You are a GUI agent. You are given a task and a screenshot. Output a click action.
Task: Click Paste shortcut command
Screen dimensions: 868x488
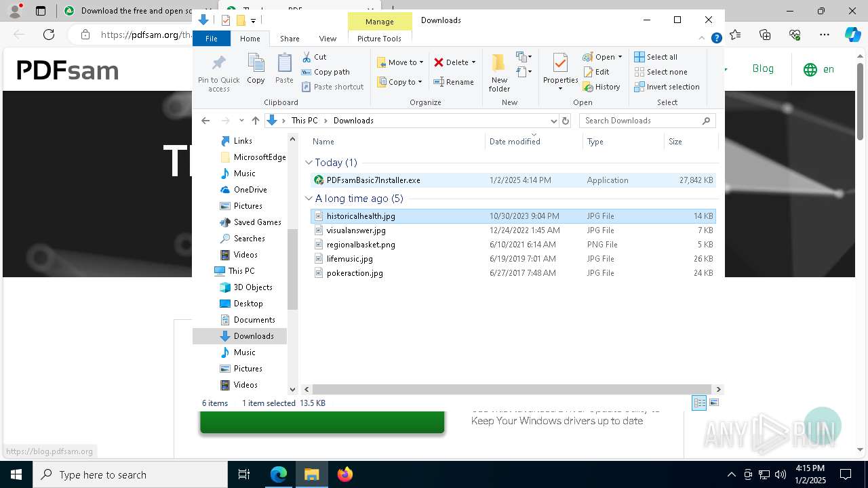click(x=332, y=87)
